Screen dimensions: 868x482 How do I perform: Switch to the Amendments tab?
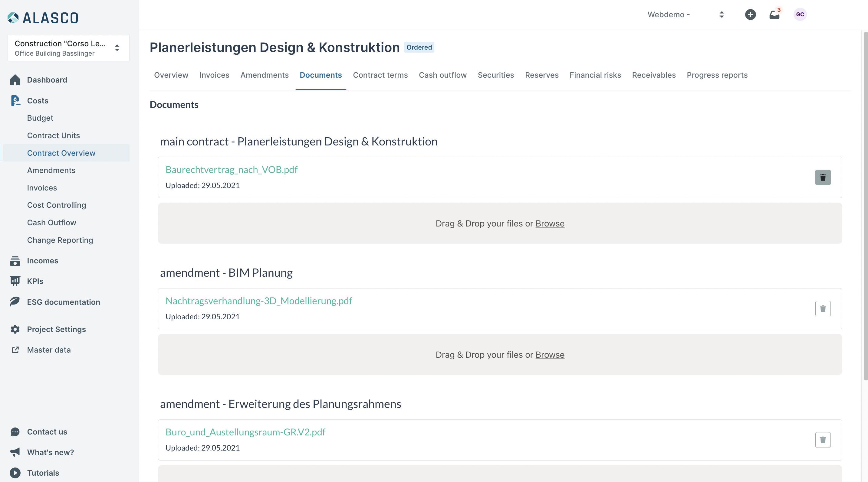[x=265, y=75]
